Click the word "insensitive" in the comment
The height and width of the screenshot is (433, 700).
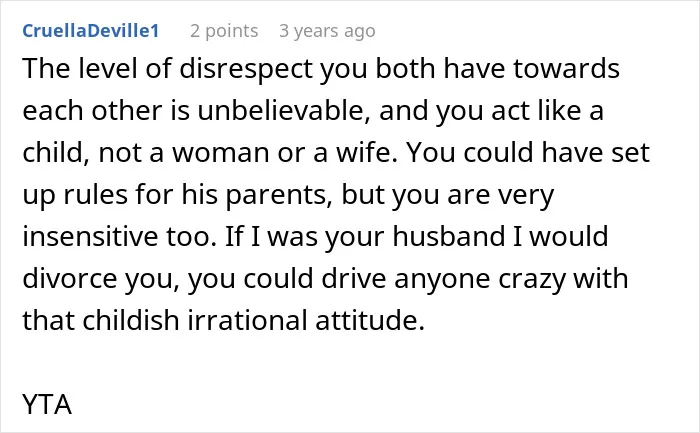tap(90, 236)
